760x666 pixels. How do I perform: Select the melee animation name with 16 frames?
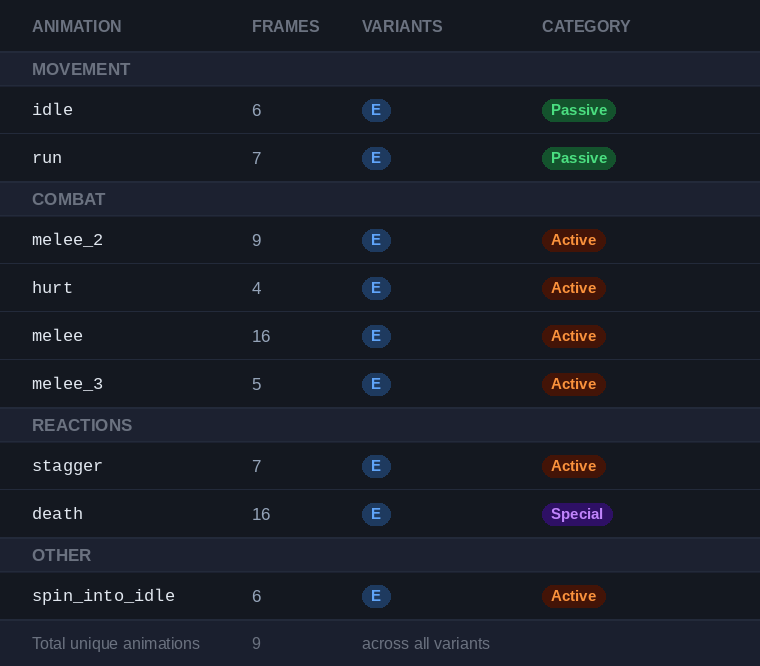(57, 336)
